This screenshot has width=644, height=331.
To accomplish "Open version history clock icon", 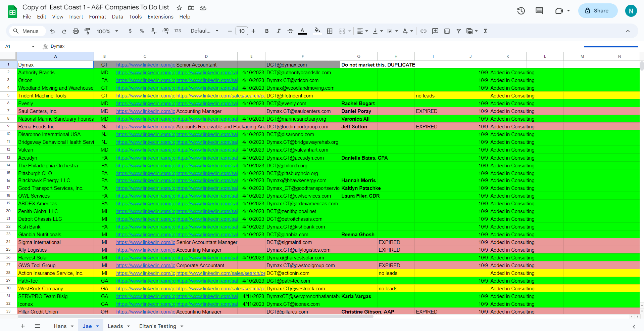I will (x=521, y=11).
